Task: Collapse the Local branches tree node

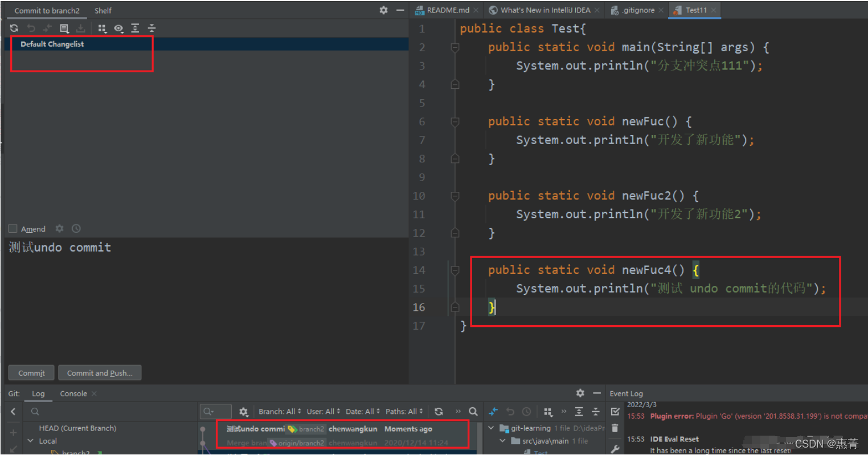Action: tap(31, 441)
